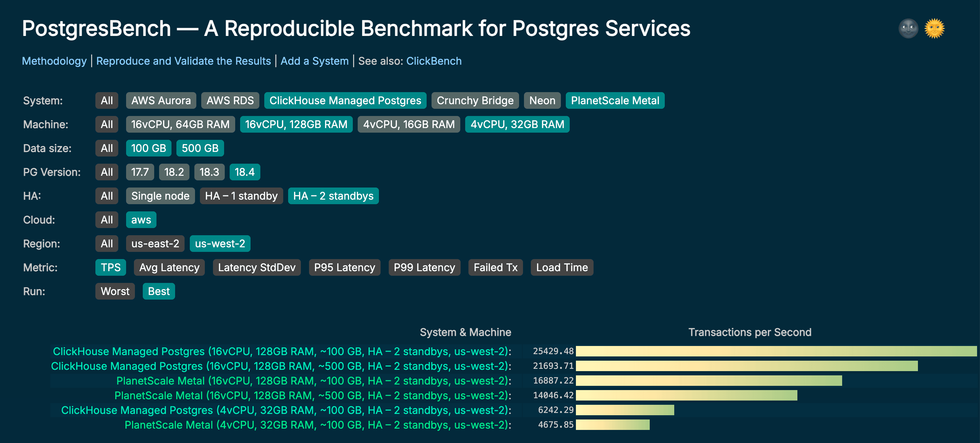
Task: Switch to dark theme moon icon
Action: point(908,28)
